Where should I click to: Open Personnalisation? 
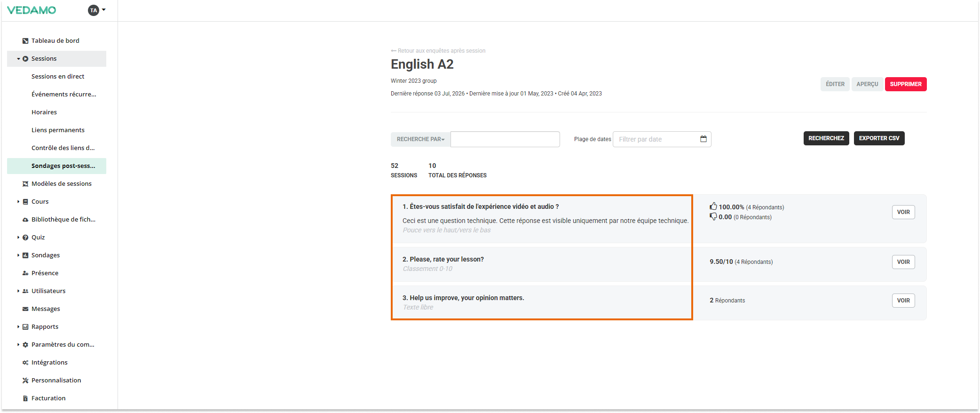(x=56, y=381)
